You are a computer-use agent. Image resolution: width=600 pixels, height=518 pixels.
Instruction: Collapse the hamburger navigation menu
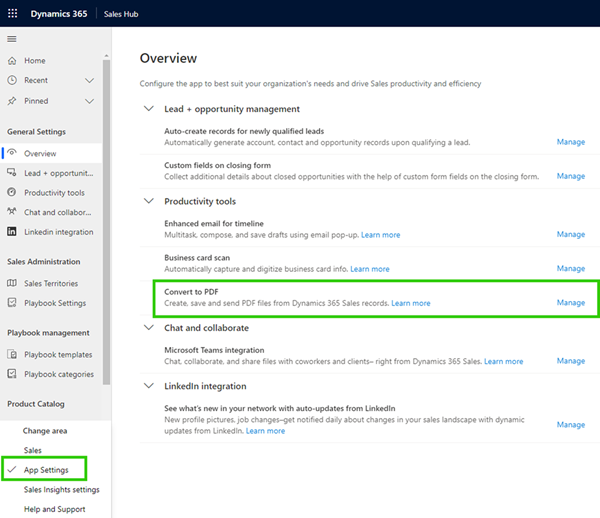tap(12, 39)
